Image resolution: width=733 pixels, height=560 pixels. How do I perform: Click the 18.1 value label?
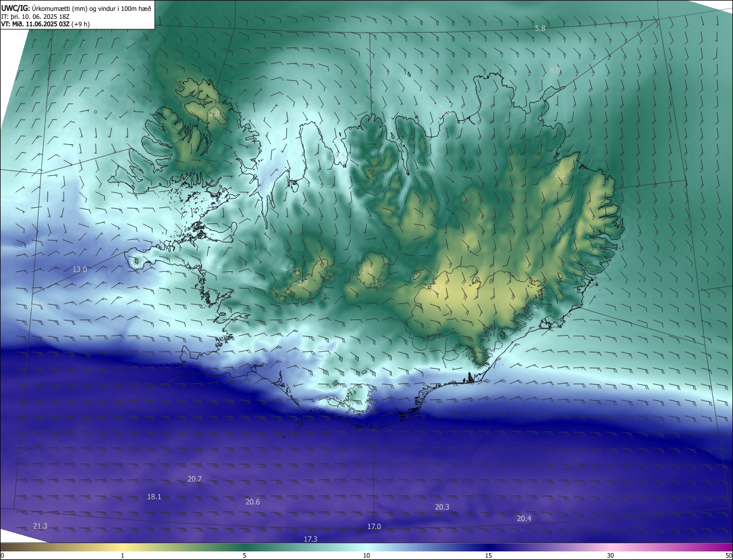154,496
